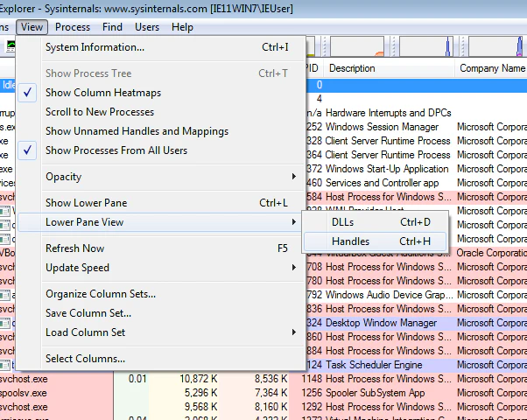
Task: Enable Show Unnamed Handles and Mappings
Action: [x=161, y=131]
